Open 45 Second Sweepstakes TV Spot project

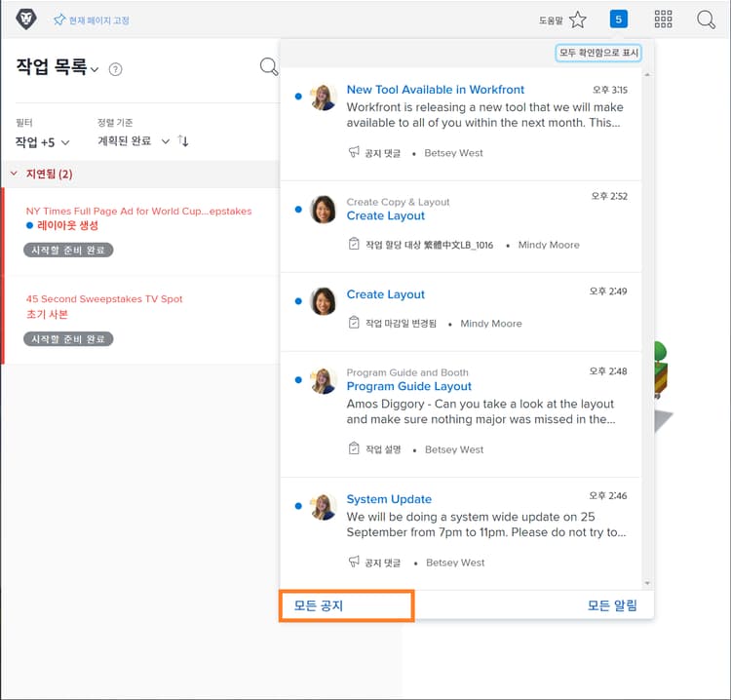tap(104, 299)
